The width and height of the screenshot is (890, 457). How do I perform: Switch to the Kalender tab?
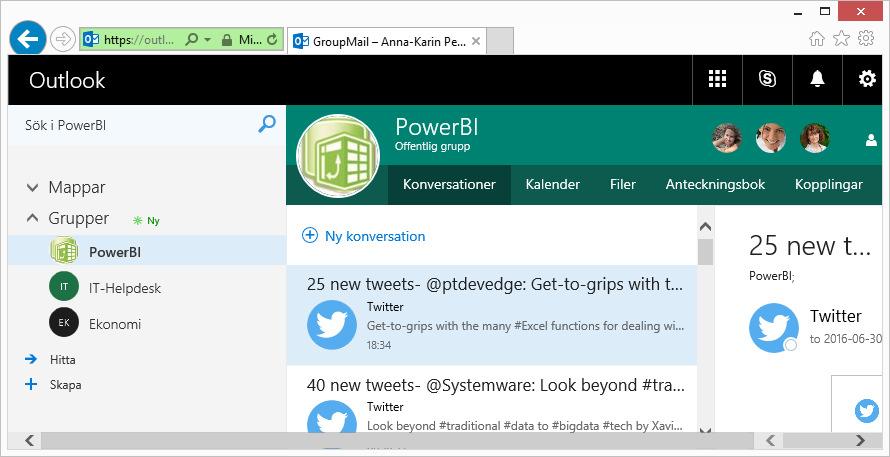tap(553, 185)
